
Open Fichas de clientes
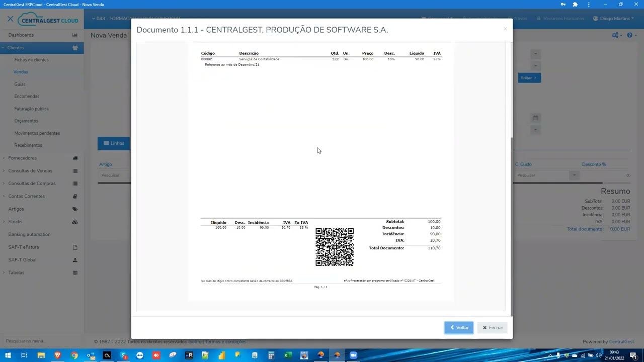point(31,60)
